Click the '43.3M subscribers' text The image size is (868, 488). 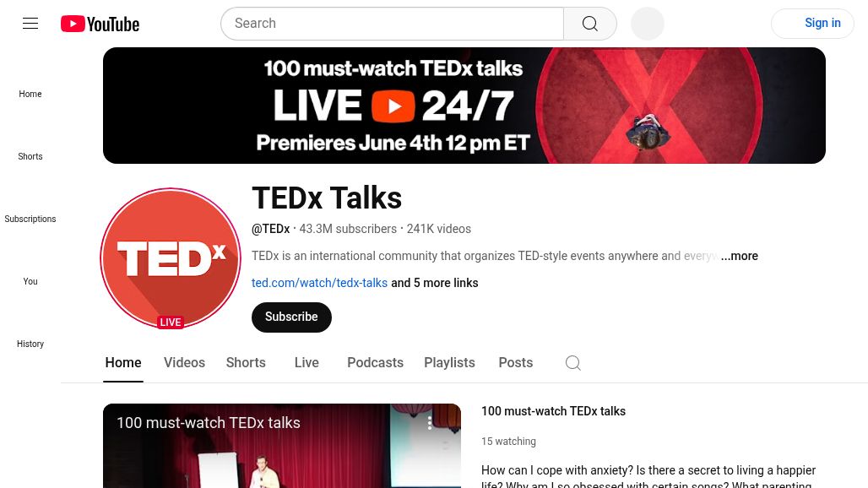(x=348, y=229)
